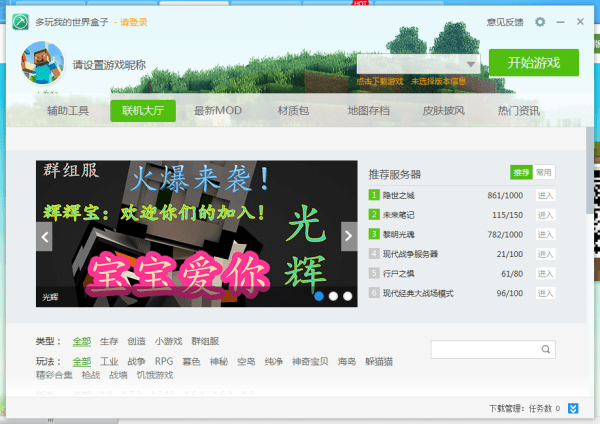Screen dimensions: 600x424
Task: Select the third carousel dot
Action: [x=347, y=296]
